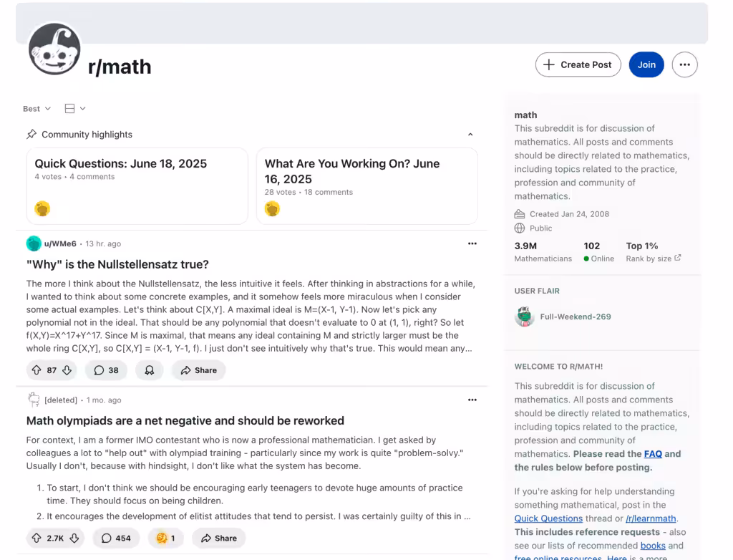
Task: Upvote the Nullstellensatz post
Action: tap(37, 370)
